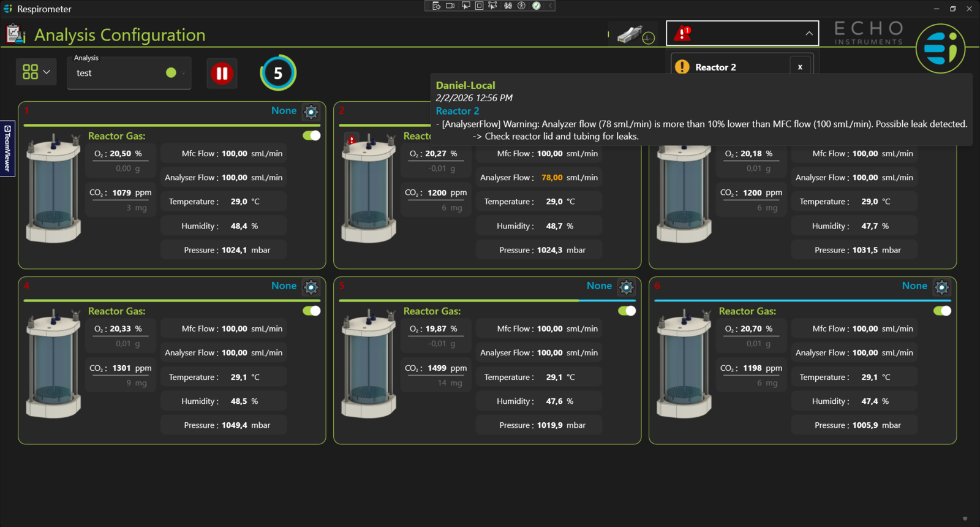Open Reactor 4 settings gear
This screenshot has width=980, height=527.
pyautogui.click(x=311, y=287)
